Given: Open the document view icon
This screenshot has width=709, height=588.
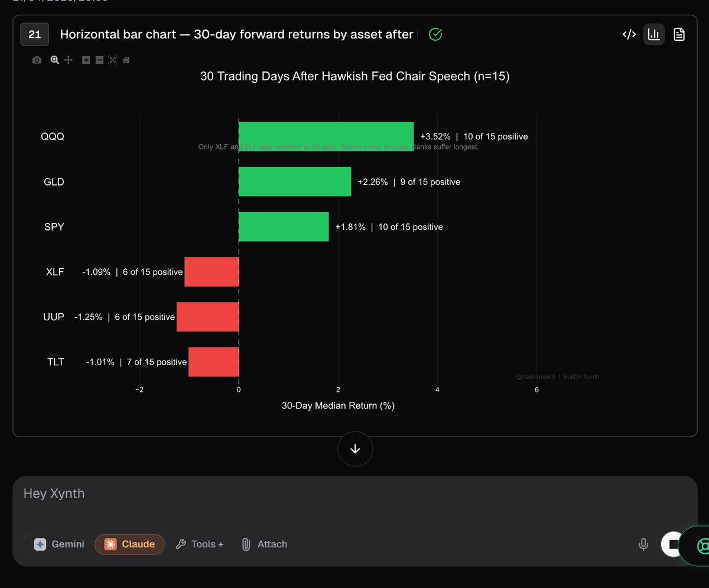Looking at the screenshot, I should pyautogui.click(x=679, y=34).
